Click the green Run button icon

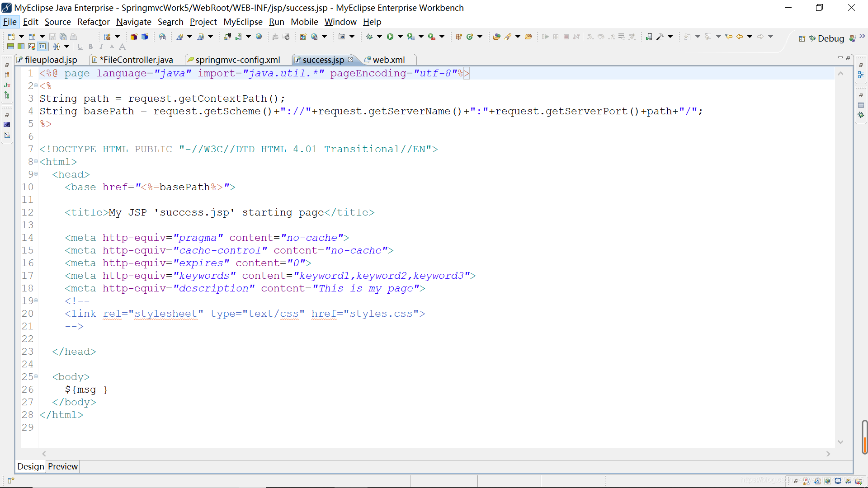tap(390, 37)
